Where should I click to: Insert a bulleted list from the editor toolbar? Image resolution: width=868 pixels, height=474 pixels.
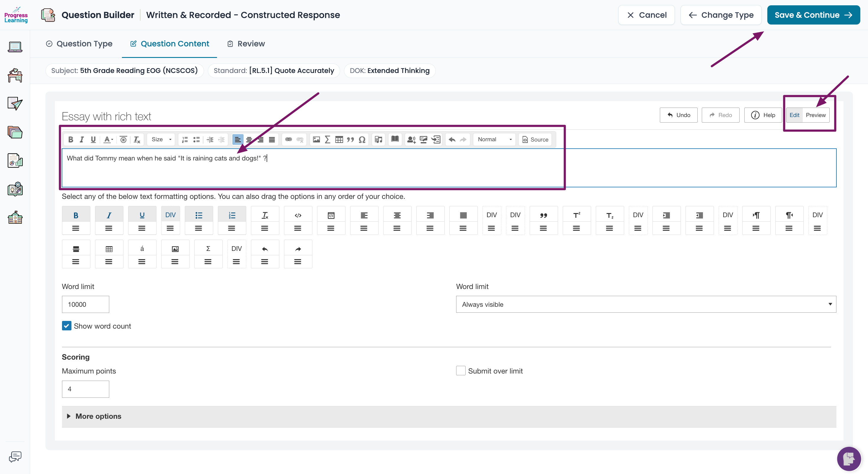coord(196,139)
